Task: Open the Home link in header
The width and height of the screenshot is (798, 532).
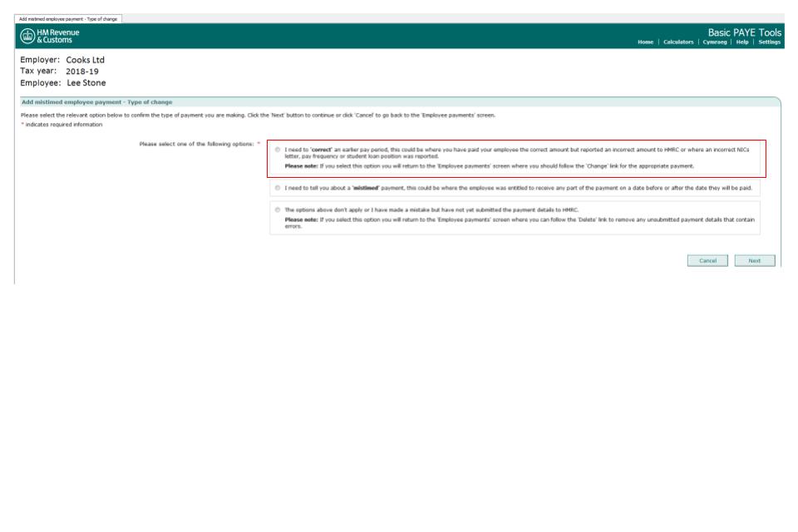Action: [645, 42]
